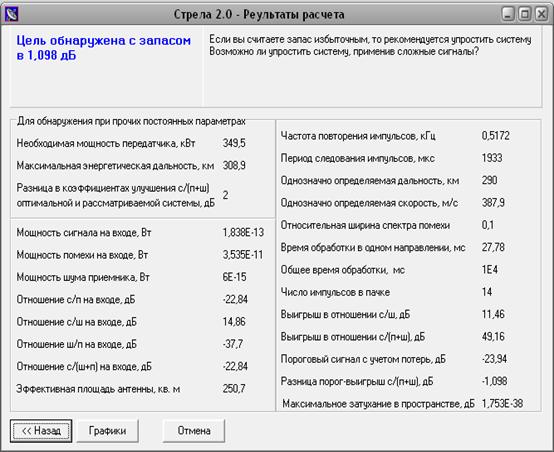The height and width of the screenshot is (452, 554).
Task: Open the Графики charts button
Action: tap(107, 431)
